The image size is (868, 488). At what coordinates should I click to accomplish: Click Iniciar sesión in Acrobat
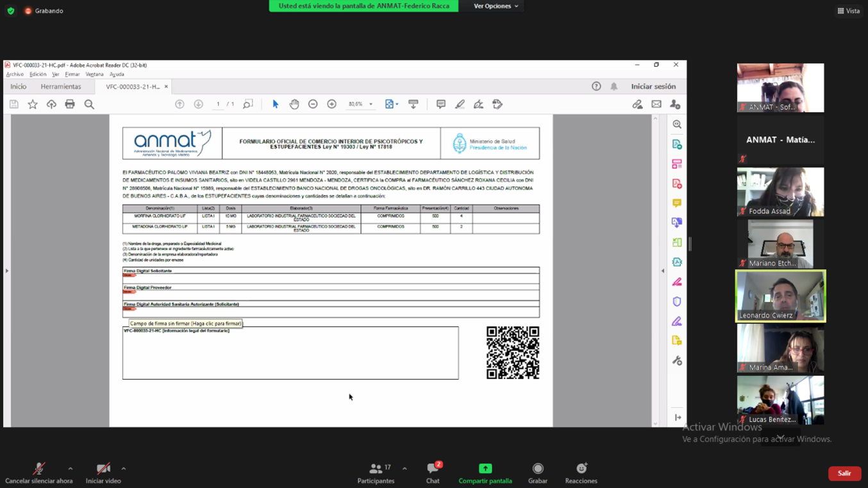[x=653, y=86]
